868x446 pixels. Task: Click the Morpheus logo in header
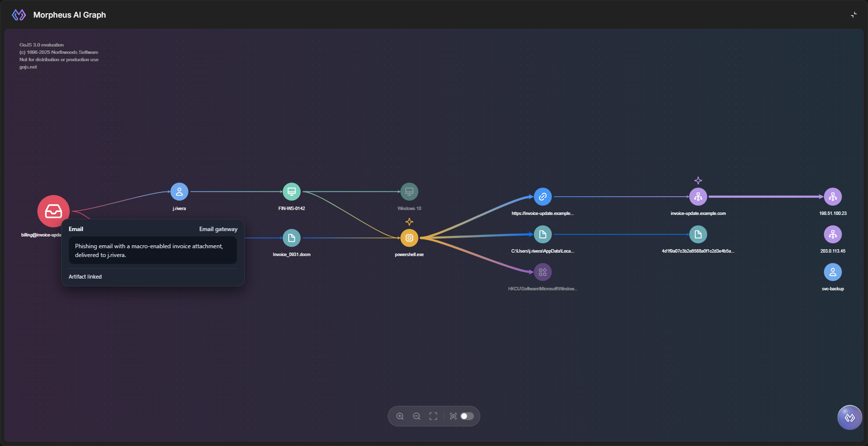(19, 15)
